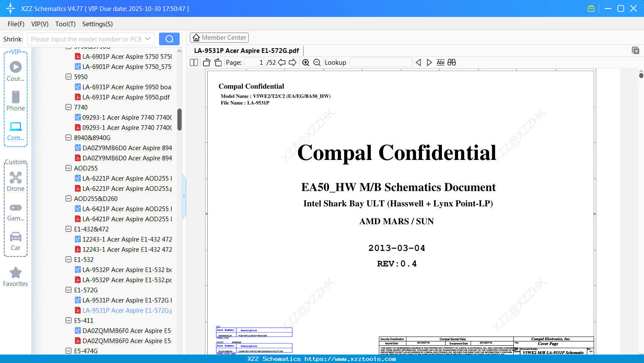Toggle the two-page view icon
This screenshot has width=644, height=363.
(x=194, y=63)
